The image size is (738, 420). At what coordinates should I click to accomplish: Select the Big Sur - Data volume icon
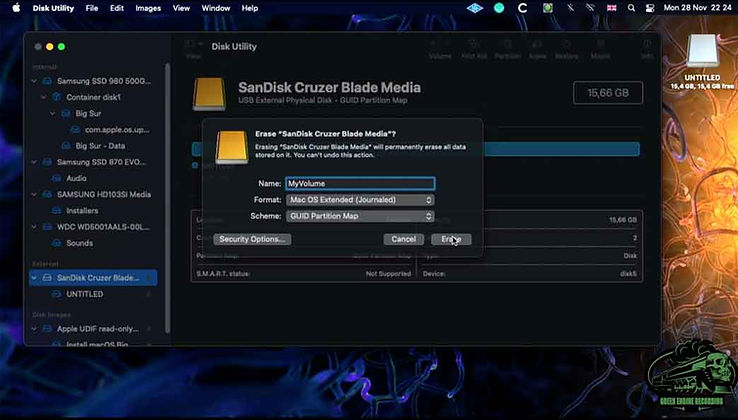pyautogui.click(x=66, y=146)
